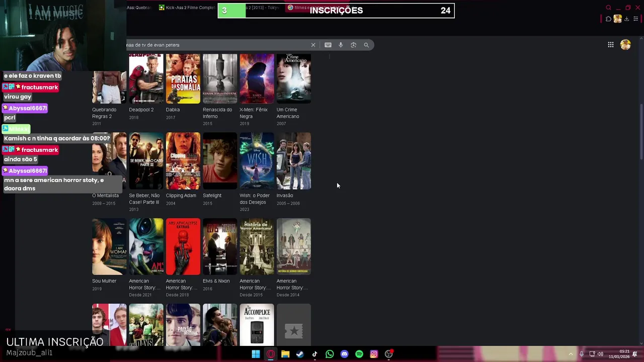Open the Piratas da Somália Dabka poster

pyautogui.click(x=183, y=78)
